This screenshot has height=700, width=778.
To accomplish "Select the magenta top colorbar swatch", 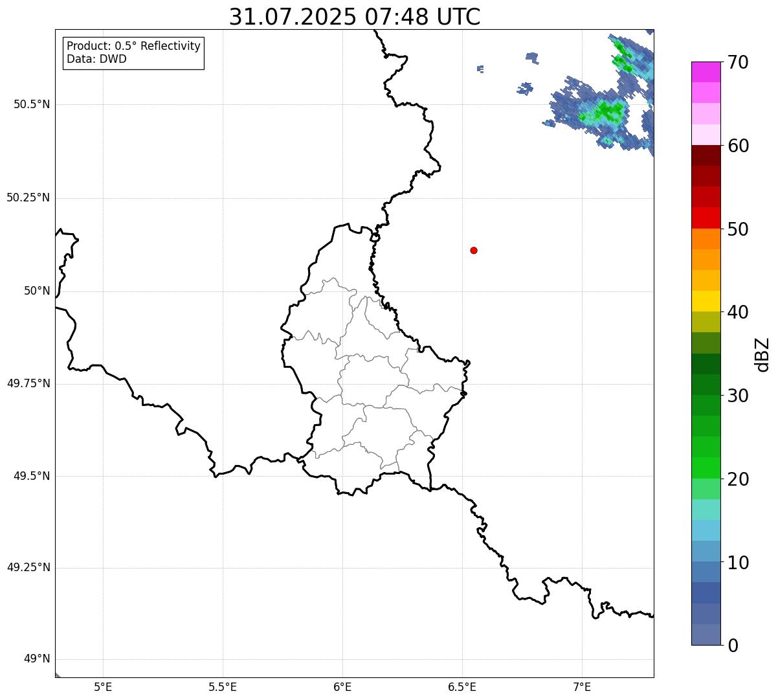I will [706, 72].
